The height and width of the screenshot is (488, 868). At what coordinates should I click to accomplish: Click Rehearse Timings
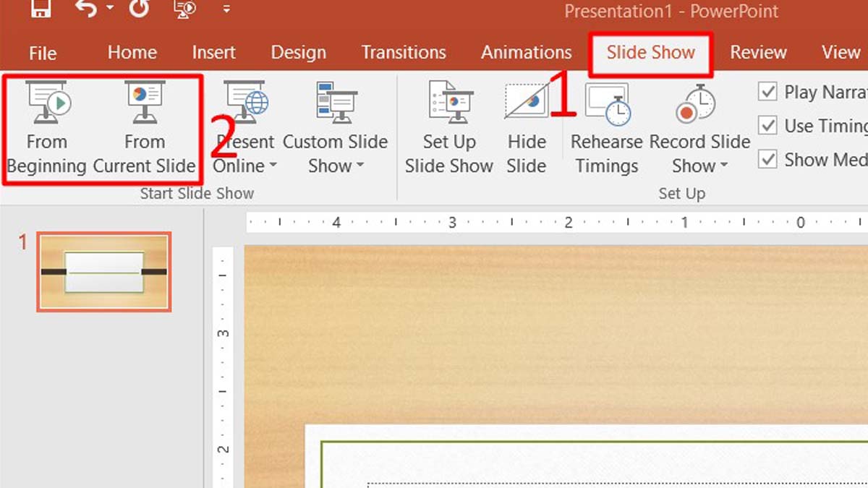(606, 130)
